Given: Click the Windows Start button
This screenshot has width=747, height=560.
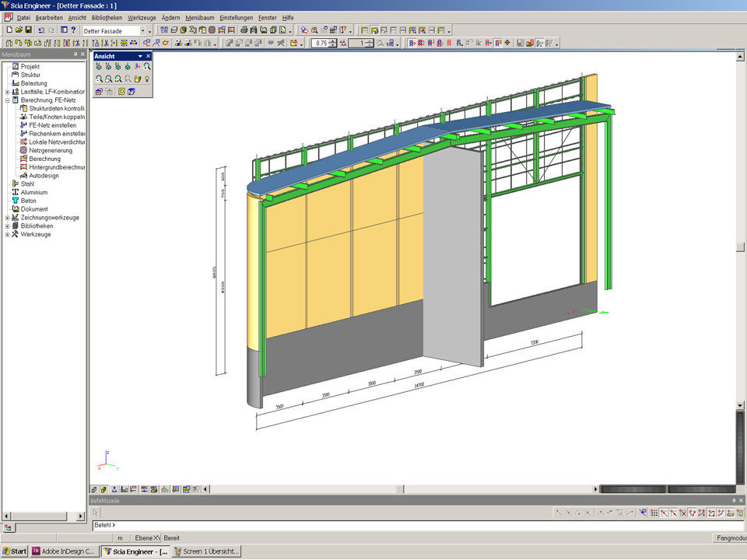Looking at the screenshot, I should 14,551.
